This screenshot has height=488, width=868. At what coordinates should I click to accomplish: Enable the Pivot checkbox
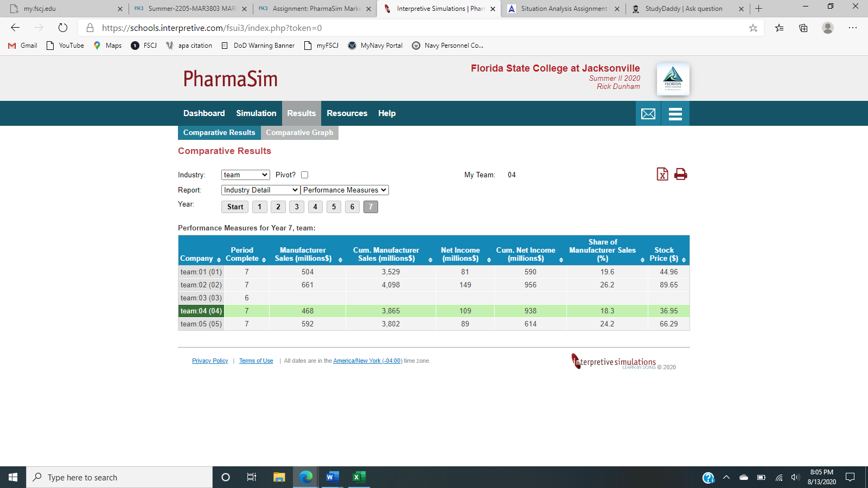305,175
